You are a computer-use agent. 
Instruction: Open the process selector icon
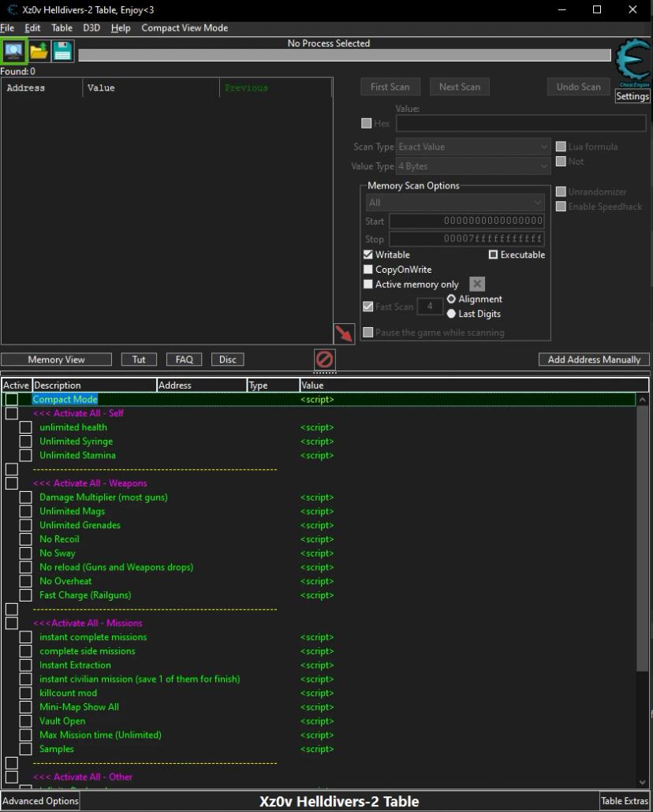(13, 51)
